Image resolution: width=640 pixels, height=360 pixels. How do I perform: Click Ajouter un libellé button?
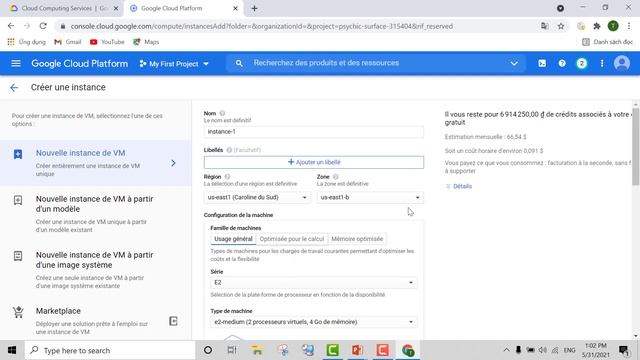(x=314, y=162)
